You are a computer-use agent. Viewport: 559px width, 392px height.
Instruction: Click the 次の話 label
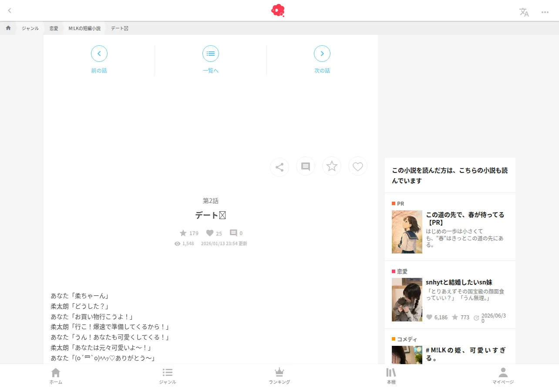pos(322,71)
